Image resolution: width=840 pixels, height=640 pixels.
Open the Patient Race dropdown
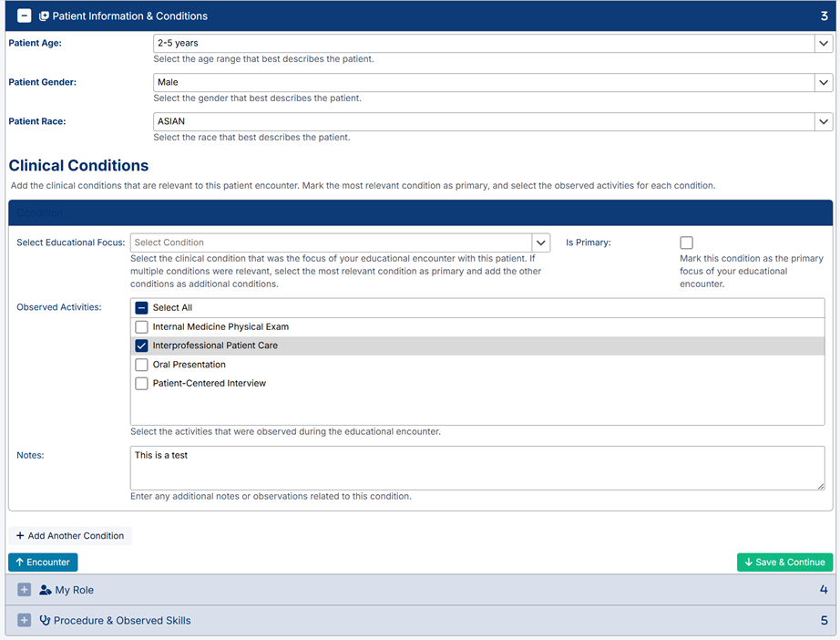pyautogui.click(x=824, y=121)
